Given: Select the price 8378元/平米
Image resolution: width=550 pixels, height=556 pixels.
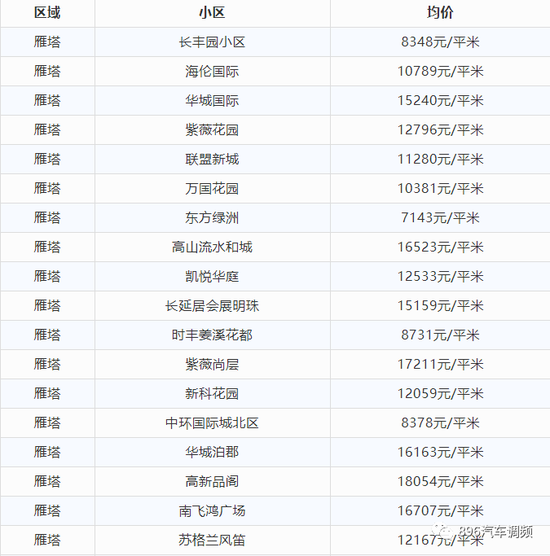Looking at the screenshot, I should click(x=440, y=423).
